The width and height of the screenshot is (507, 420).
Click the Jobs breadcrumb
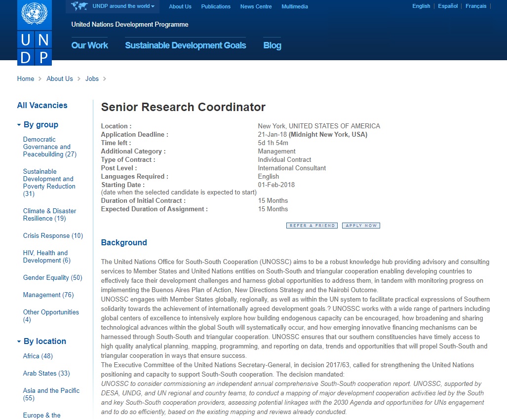(x=92, y=79)
